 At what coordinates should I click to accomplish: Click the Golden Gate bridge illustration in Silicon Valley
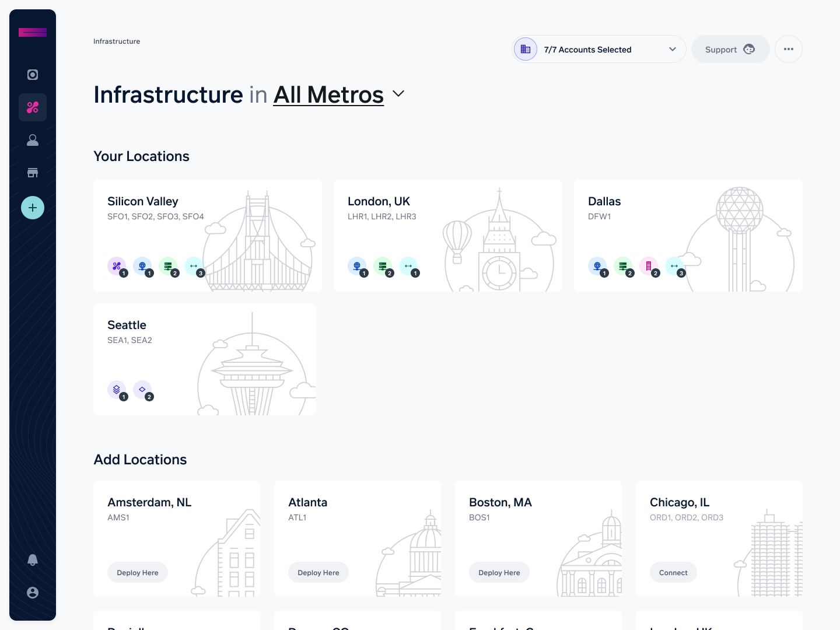pos(258,242)
